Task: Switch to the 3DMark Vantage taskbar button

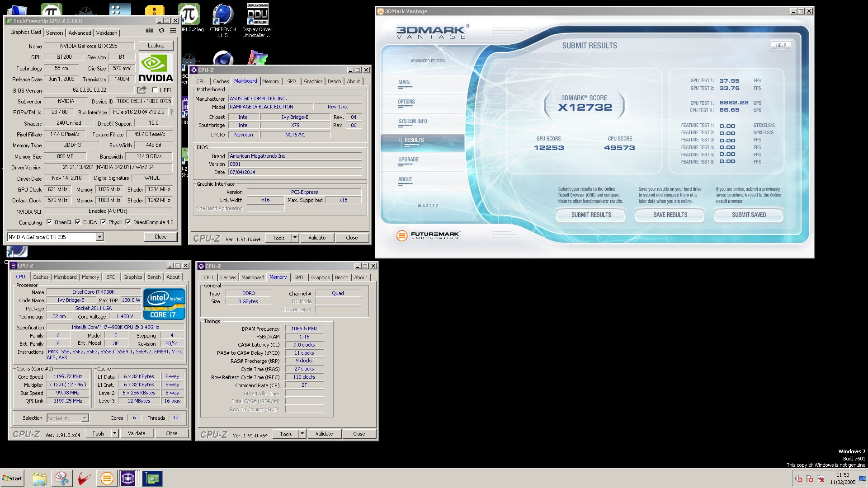Action: click(107, 479)
